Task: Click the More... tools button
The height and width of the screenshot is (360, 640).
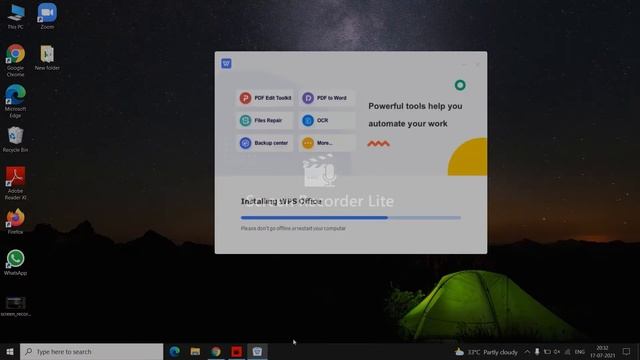Action: (327, 143)
